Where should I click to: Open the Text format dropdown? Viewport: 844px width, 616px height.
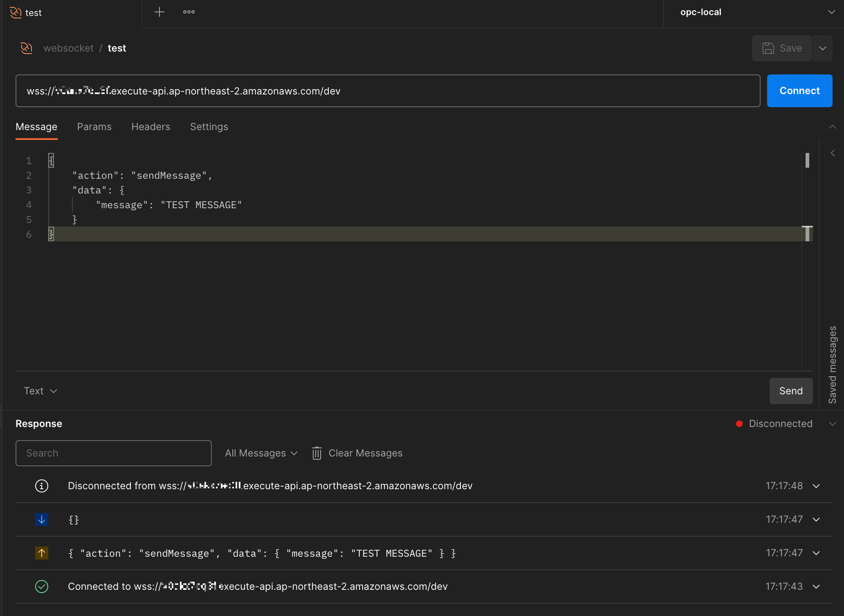[40, 391]
